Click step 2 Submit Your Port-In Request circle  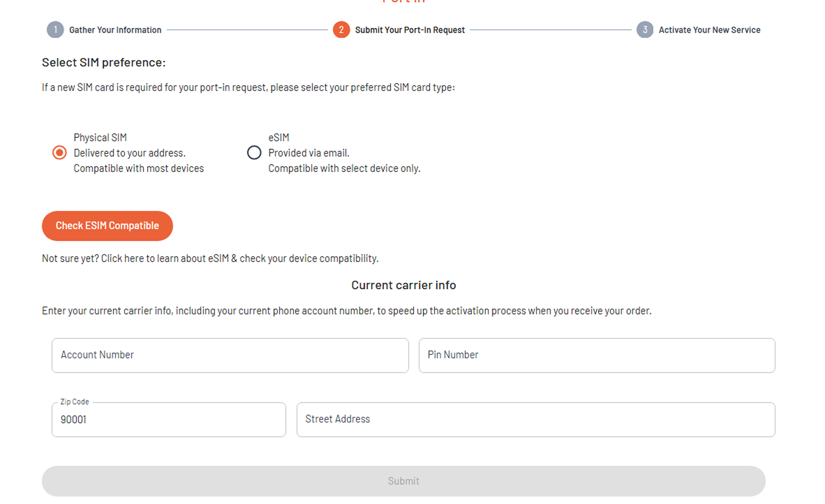[x=341, y=30]
